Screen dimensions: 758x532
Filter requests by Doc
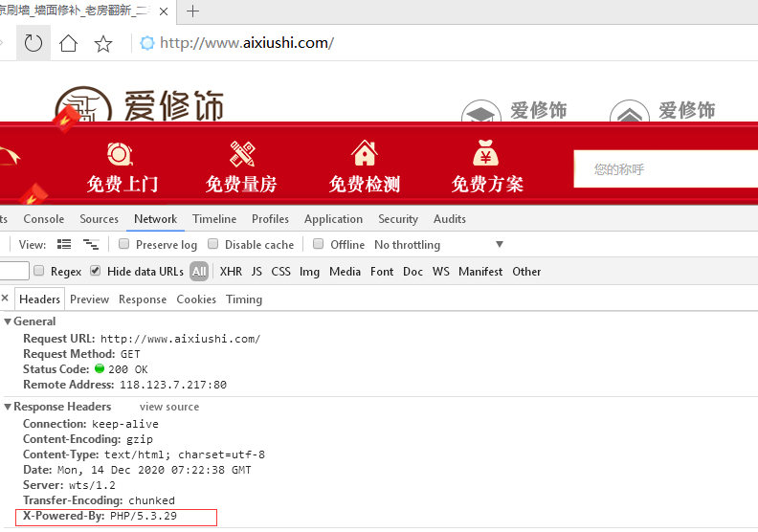[x=412, y=272]
